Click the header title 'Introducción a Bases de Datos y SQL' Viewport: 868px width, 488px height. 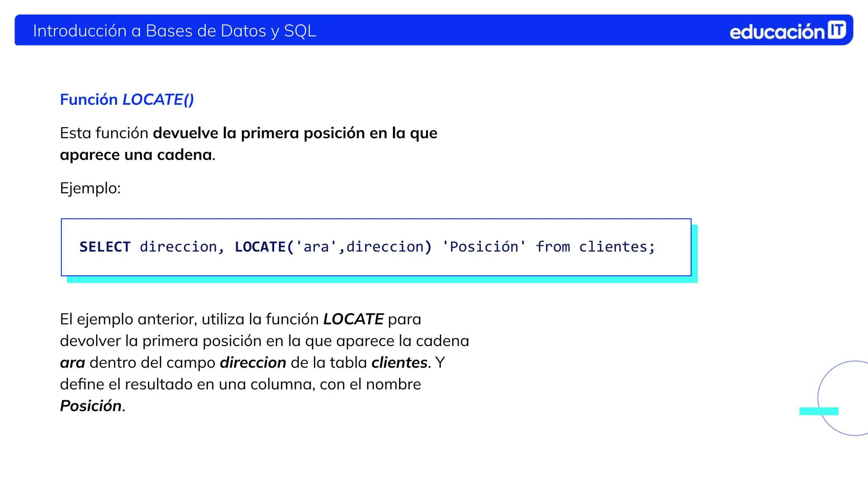pos(175,31)
